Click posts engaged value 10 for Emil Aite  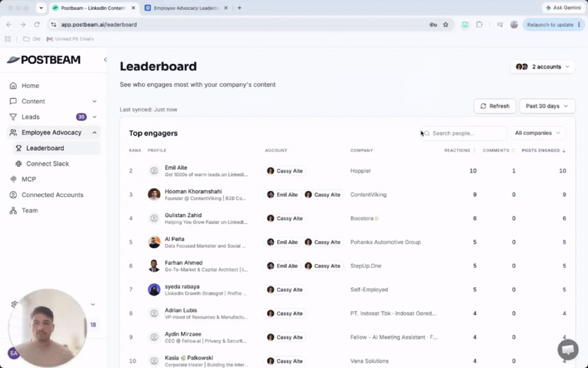point(563,171)
